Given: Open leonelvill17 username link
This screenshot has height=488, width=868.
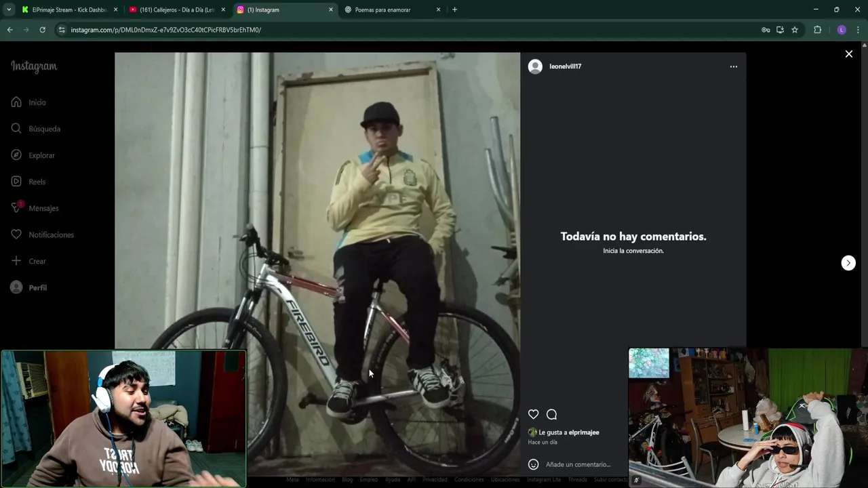Looking at the screenshot, I should (x=566, y=66).
